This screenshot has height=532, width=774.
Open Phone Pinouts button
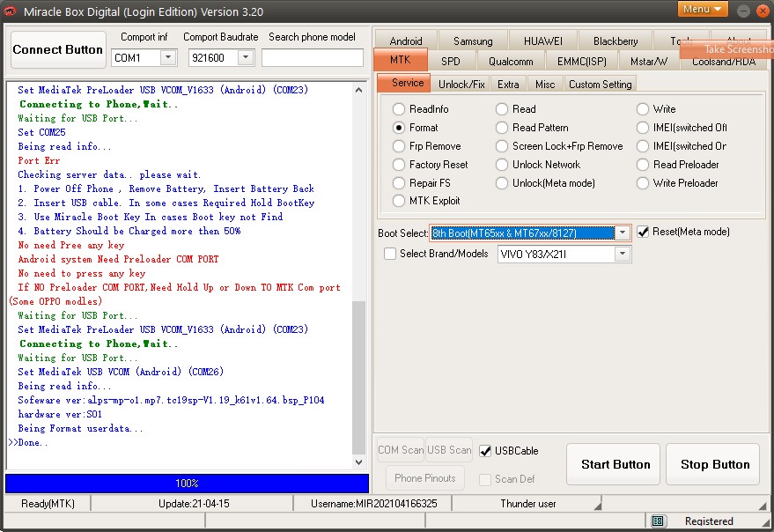click(425, 477)
